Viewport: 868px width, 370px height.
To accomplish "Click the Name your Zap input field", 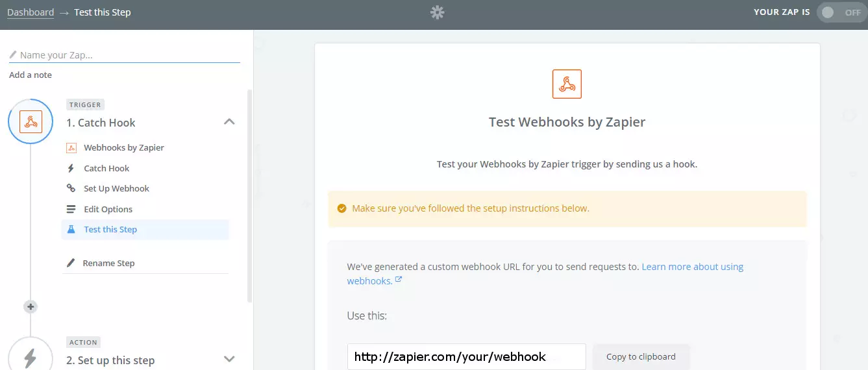I will 125,55.
